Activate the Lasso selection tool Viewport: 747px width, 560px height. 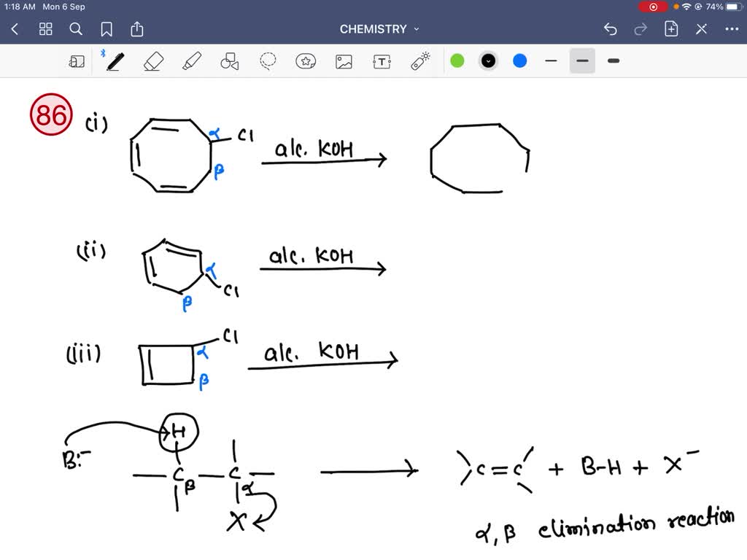tap(266, 61)
